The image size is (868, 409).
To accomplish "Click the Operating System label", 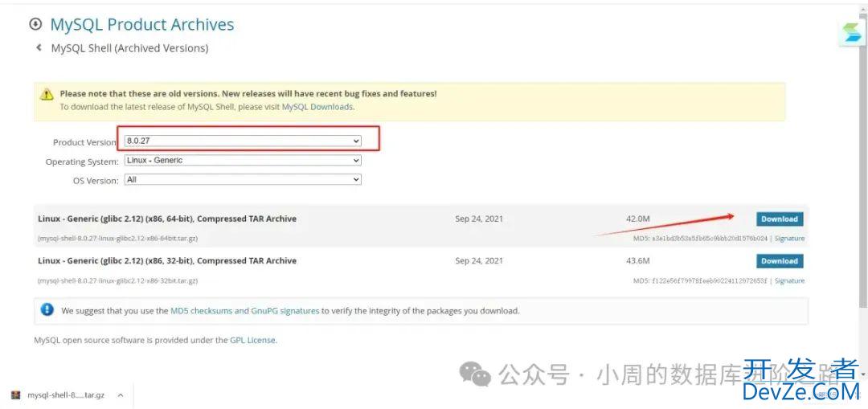I will [x=82, y=162].
